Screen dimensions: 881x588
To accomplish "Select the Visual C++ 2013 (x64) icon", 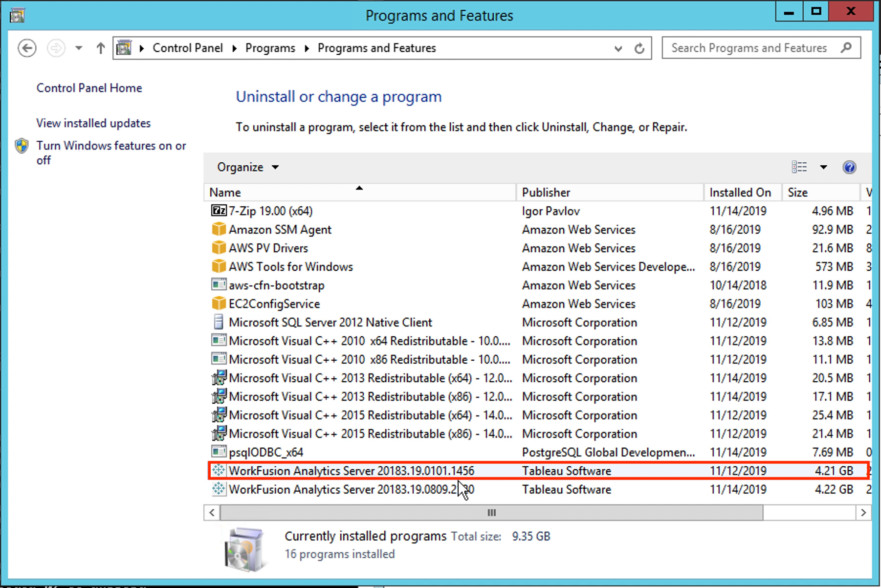I will pos(219,378).
